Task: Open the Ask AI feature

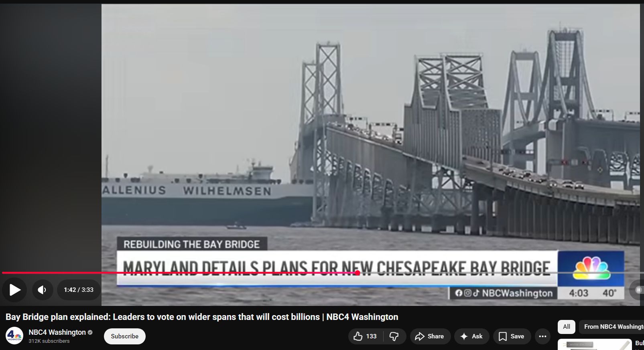Action: click(x=471, y=336)
